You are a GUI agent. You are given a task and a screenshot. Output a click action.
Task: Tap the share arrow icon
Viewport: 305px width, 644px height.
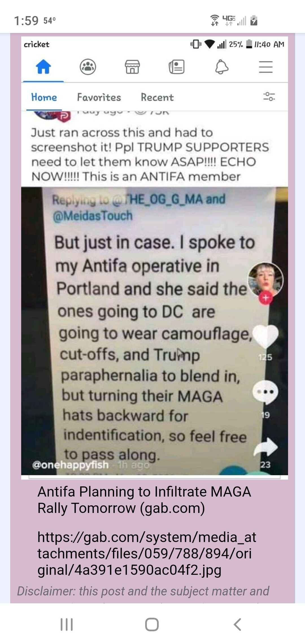tap(265, 447)
